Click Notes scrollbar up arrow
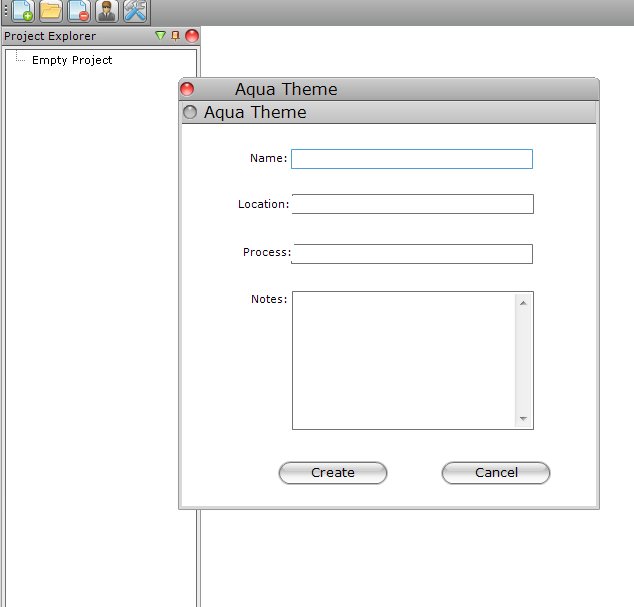 pyautogui.click(x=523, y=303)
